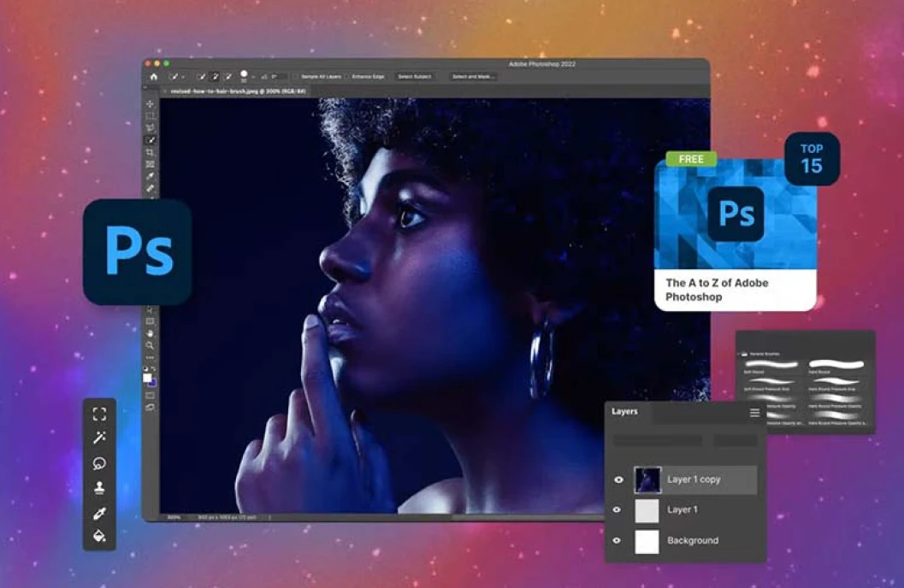Select the Magic Wand in floating toolbar
904x588 pixels.
[99, 438]
